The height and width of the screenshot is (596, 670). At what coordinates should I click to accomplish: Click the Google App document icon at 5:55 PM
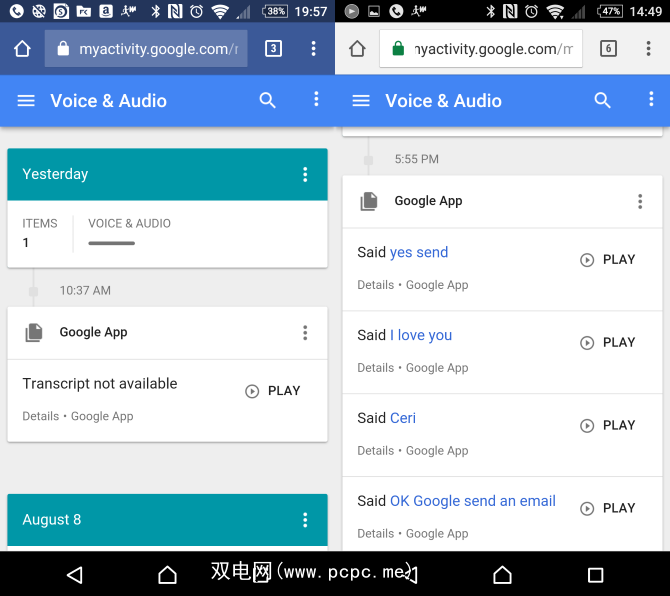(369, 201)
